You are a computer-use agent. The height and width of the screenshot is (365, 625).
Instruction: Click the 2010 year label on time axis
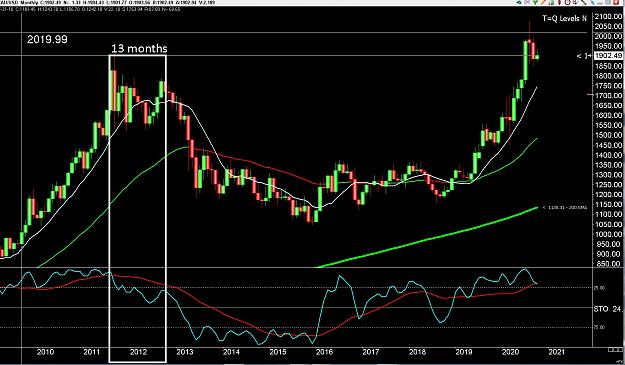point(45,352)
